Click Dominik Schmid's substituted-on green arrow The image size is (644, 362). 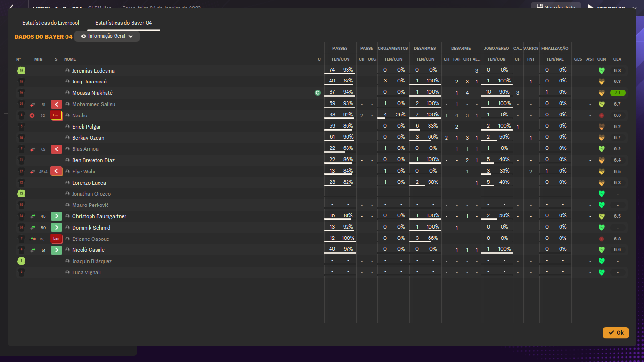point(56,228)
